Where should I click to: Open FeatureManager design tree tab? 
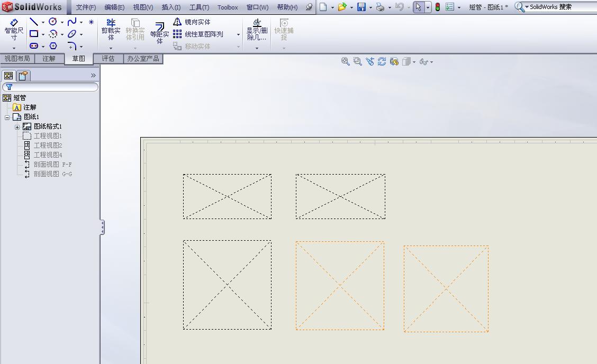click(x=8, y=76)
